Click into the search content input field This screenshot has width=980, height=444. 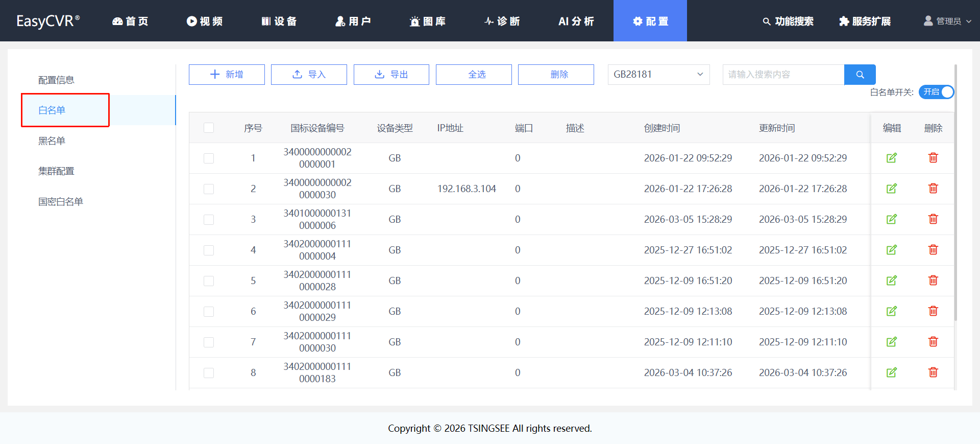(783, 75)
